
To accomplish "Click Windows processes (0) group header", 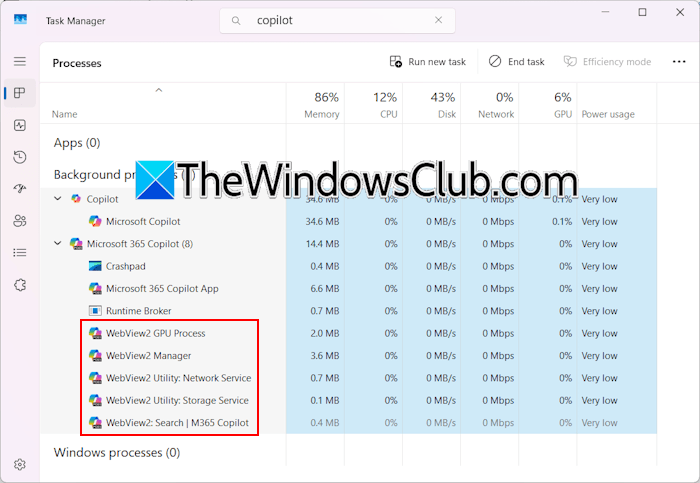I will (117, 453).
